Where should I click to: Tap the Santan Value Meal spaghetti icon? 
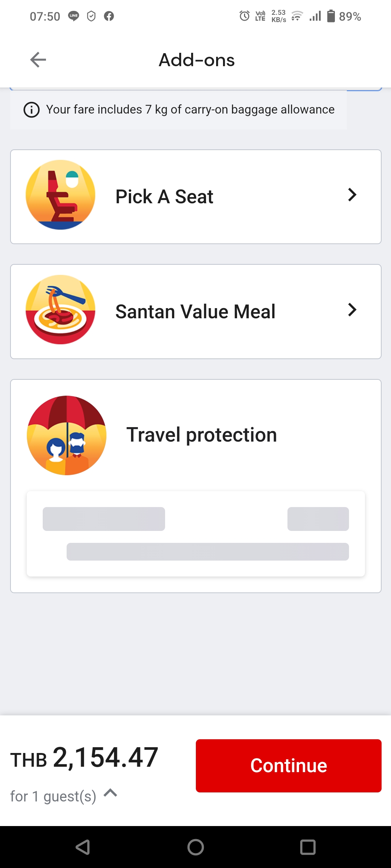(60, 310)
